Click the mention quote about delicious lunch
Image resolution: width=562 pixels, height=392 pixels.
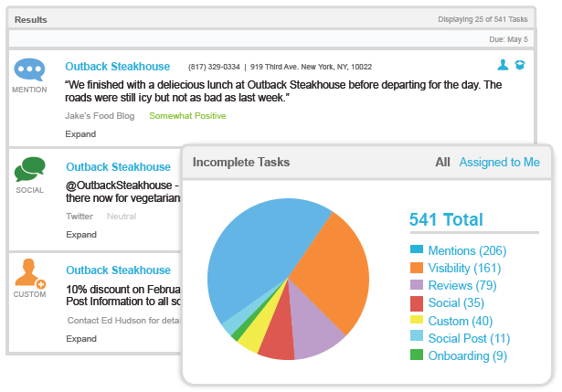[283, 91]
